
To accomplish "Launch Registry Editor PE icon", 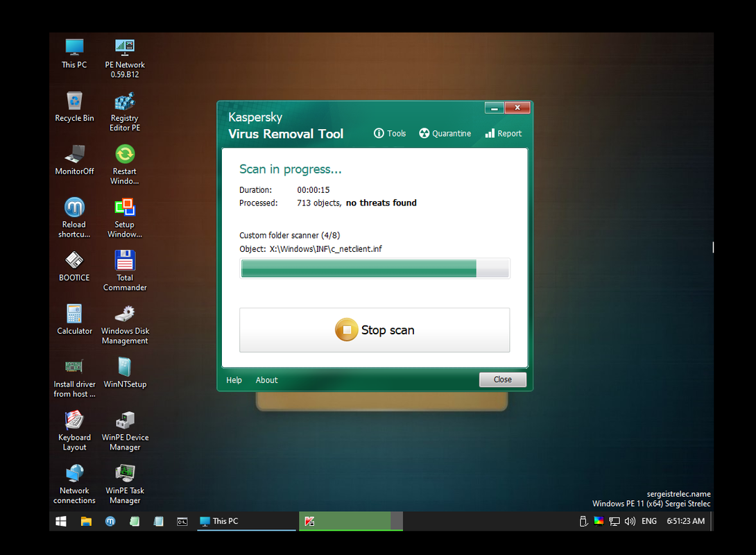I will pos(124,112).
